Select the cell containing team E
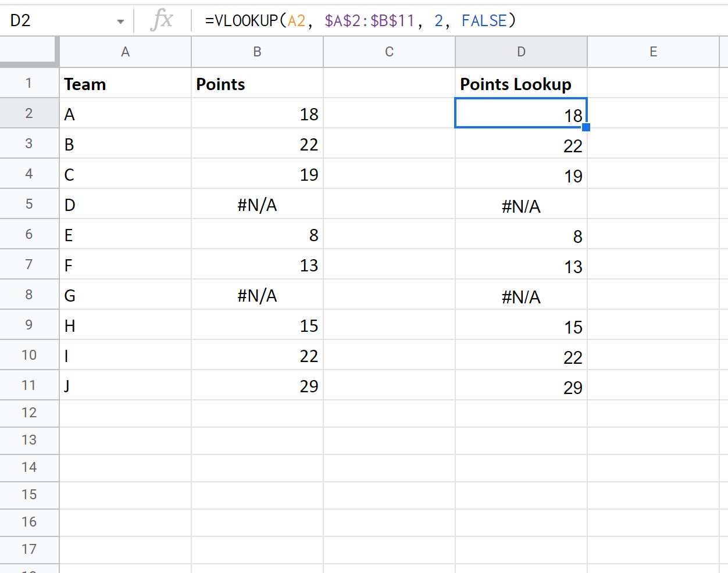 coord(125,234)
